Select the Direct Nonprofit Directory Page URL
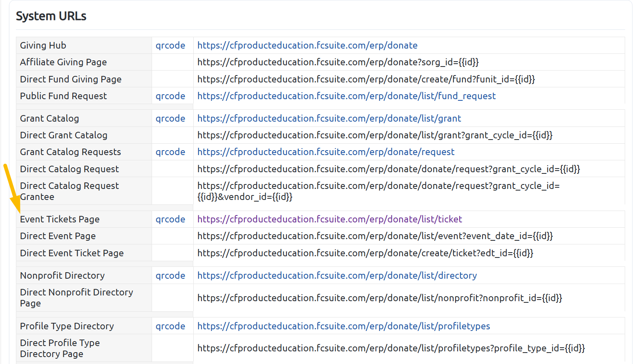Image resolution: width=637 pixels, height=364 pixels. [x=380, y=298]
